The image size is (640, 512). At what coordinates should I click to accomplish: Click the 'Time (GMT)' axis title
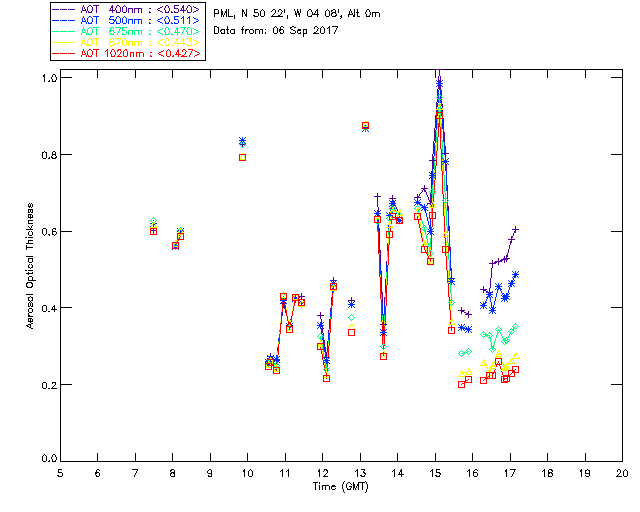coord(340,487)
